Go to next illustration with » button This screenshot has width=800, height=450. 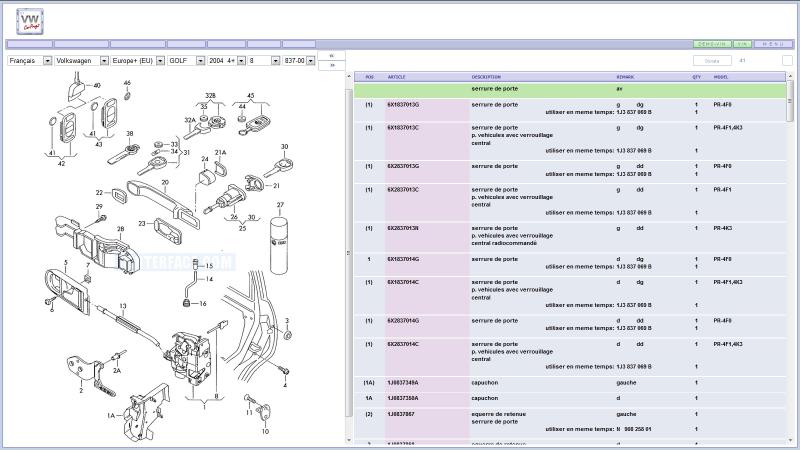point(332,65)
